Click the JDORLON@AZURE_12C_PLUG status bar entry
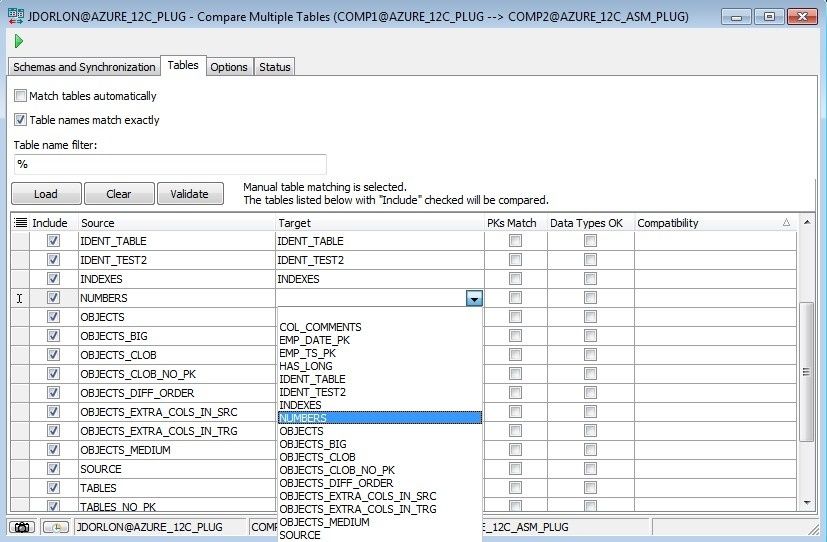The width and height of the screenshot is (827, 542). point(160,527)
